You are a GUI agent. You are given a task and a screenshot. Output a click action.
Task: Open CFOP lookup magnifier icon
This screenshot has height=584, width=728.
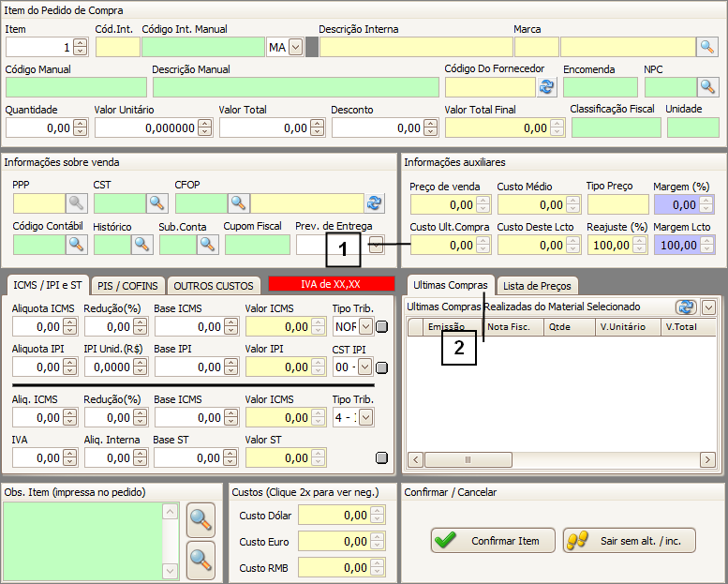[239, 203]
